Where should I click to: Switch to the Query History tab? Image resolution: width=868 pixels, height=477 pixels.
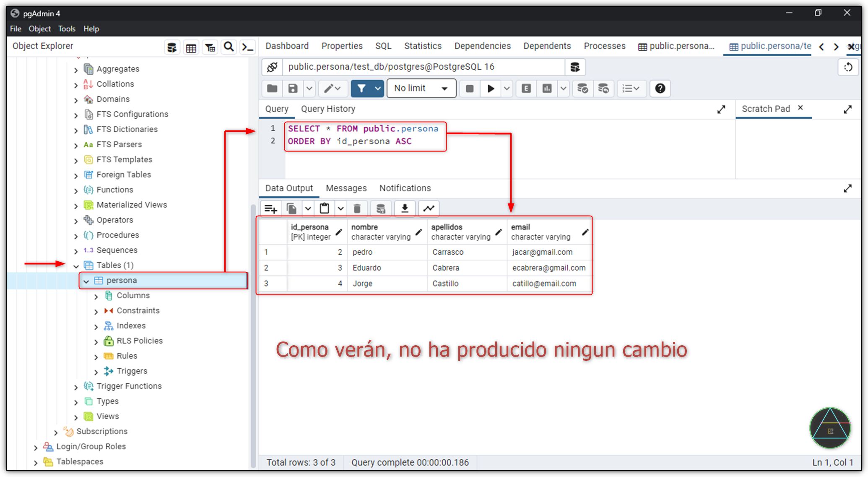328,109
